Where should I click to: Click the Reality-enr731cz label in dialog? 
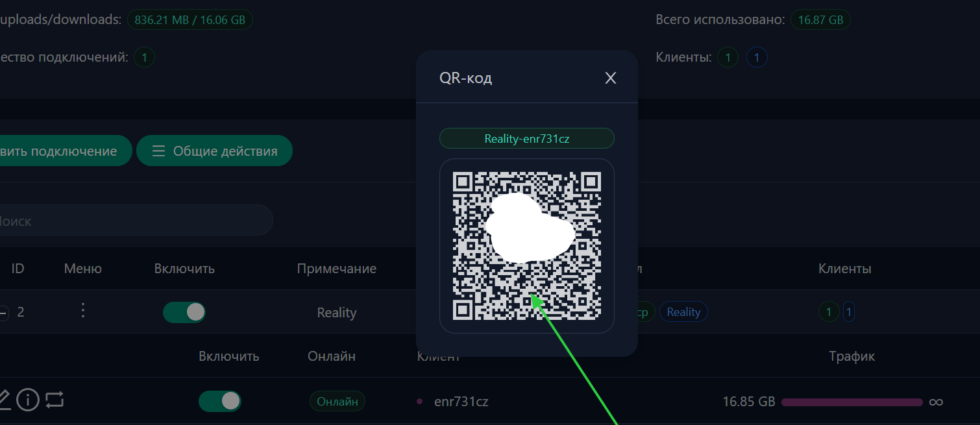pyautogui.click(x=527, y=138)
